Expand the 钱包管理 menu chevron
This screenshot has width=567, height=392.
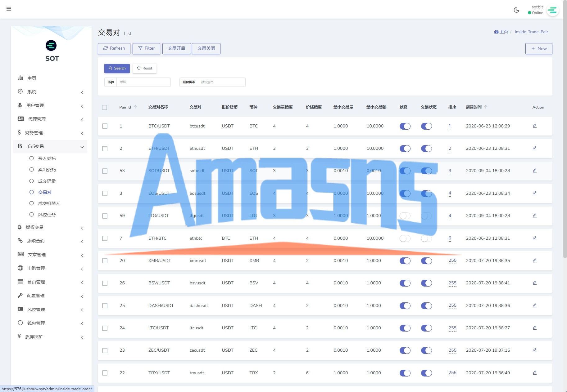82,323
